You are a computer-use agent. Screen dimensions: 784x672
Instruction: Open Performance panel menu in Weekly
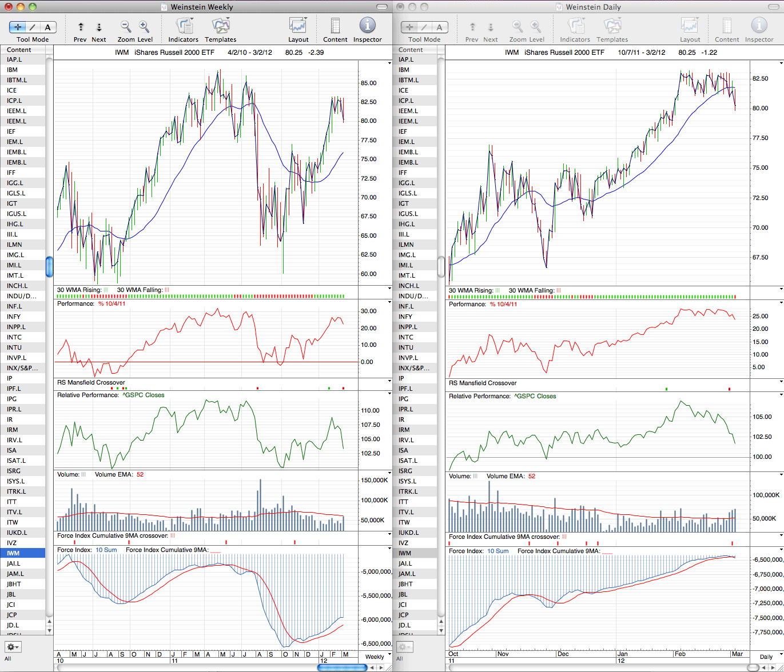[390, 302]
